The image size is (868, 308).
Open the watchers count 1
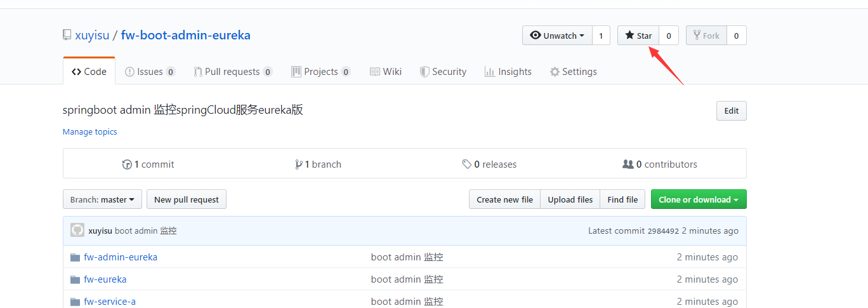[x=602, y=36]
